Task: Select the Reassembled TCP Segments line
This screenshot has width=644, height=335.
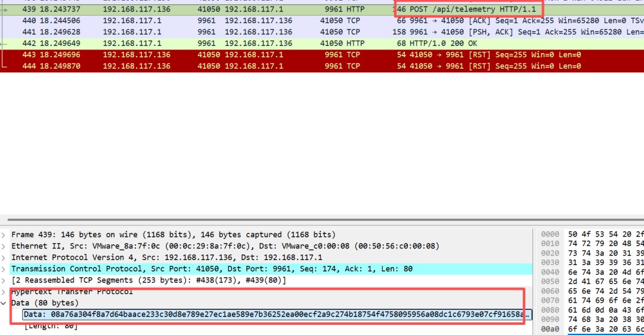Action: pos(148,280)
